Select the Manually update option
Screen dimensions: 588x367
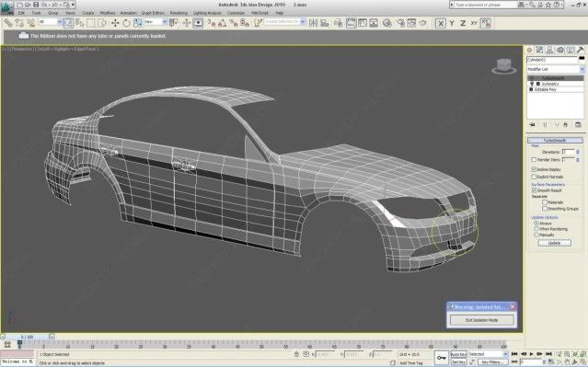pyautogui.click(x=536, y=235)
